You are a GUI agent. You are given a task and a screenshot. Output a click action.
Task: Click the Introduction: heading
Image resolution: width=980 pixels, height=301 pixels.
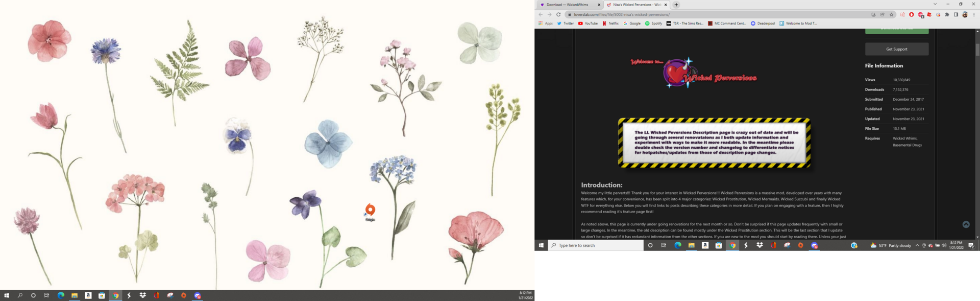pos(601,185)
